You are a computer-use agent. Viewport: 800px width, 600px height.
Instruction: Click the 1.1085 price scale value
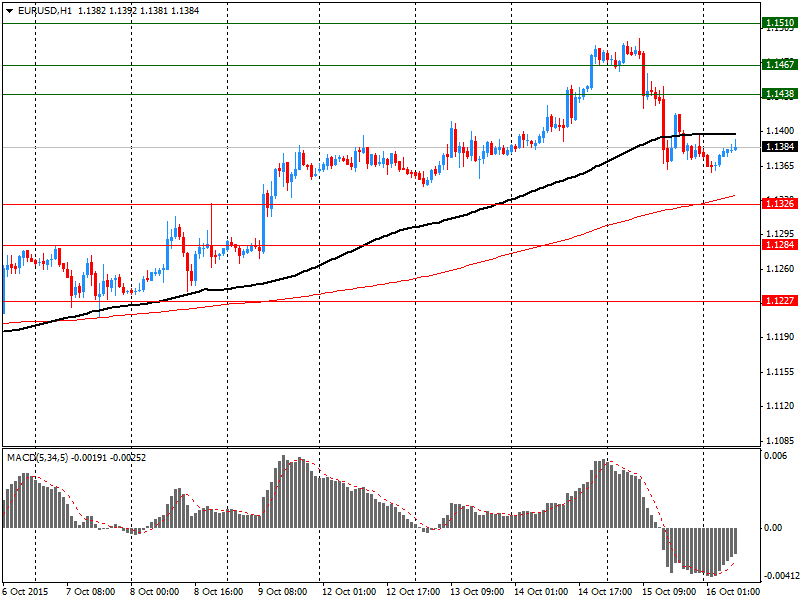click(781, 440)
